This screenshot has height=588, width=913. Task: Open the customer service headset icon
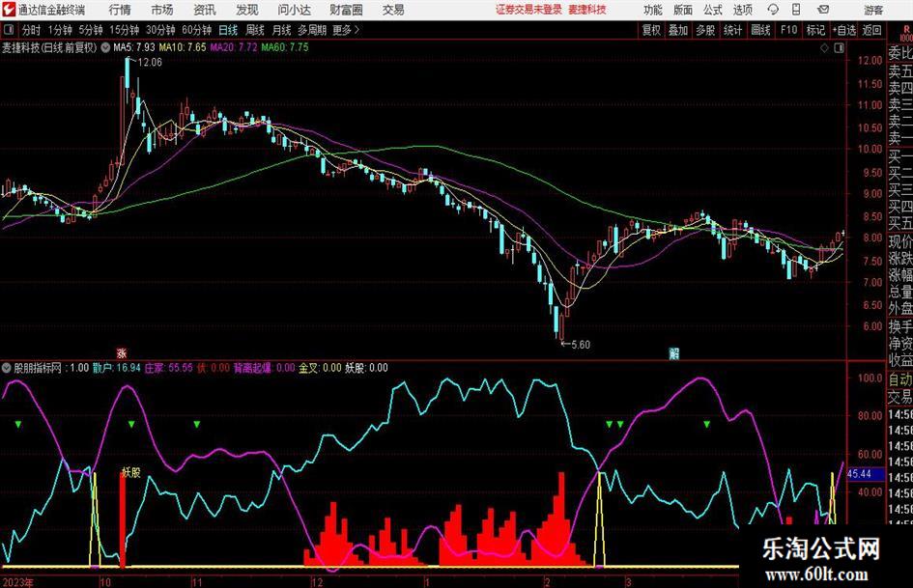pos(773,10)
